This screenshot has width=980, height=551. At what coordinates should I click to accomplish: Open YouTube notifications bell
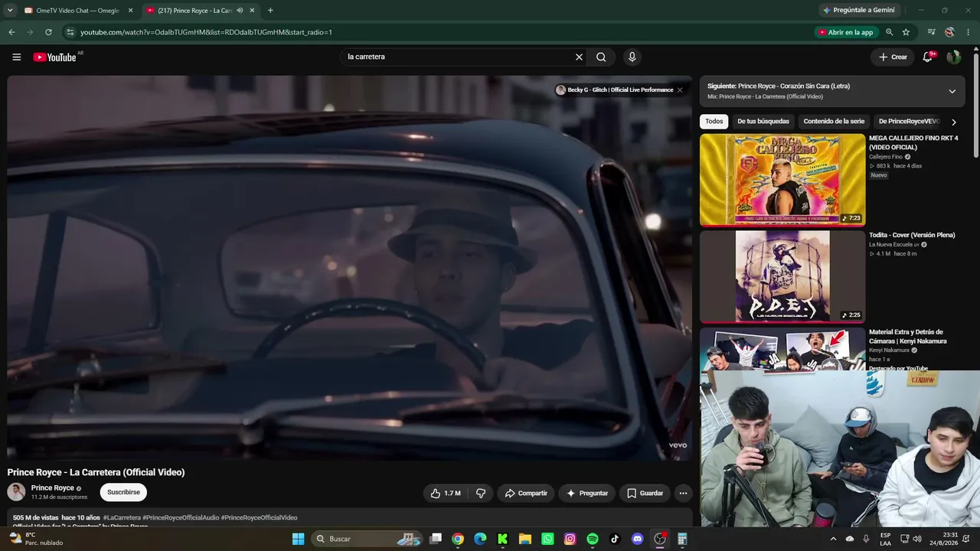(x=928, y=57)
